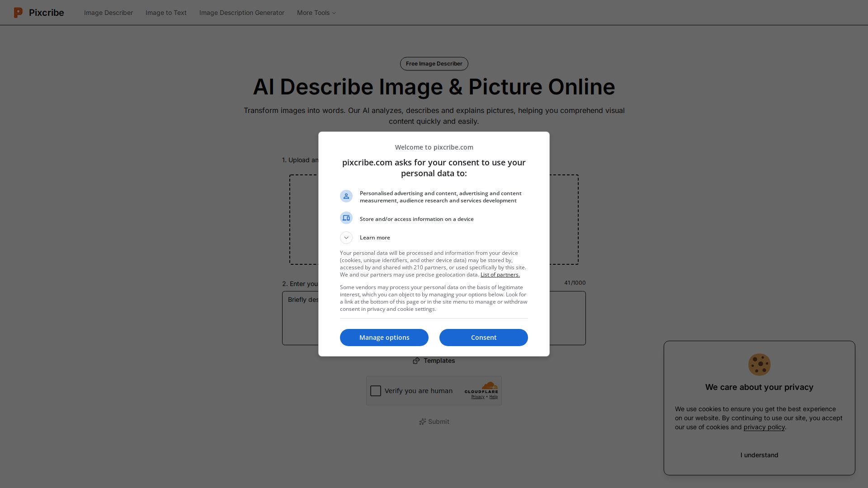Click the Templates icon
The height and width of the screenshot is (488, 868).
click(416, 361)
